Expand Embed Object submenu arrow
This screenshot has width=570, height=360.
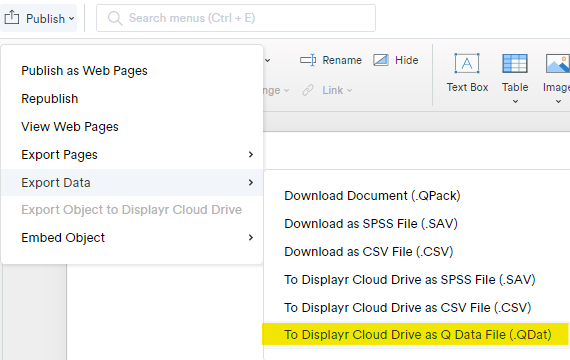[x=250, y=237]
